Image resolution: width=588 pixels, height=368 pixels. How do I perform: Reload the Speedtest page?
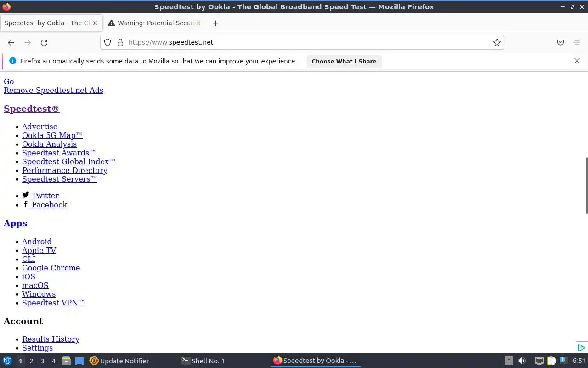coord(44,42)
